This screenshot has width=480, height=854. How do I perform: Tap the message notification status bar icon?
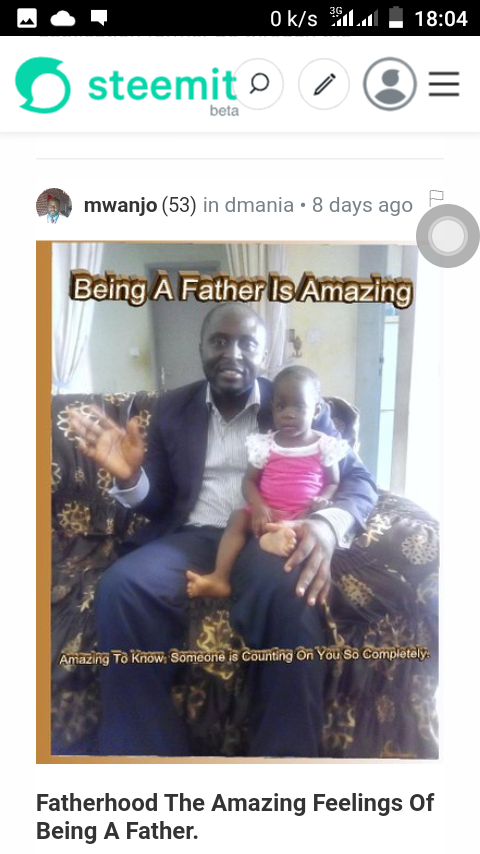pyautogui.click(x=99, y=19)
